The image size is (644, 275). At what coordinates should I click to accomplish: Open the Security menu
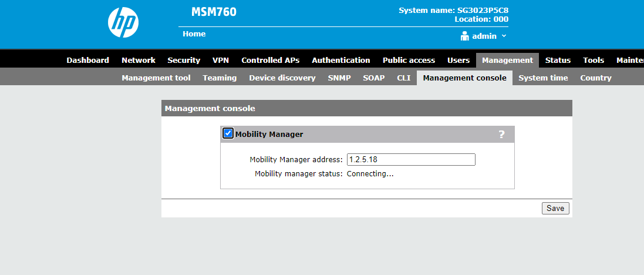[x=184, y=60]
